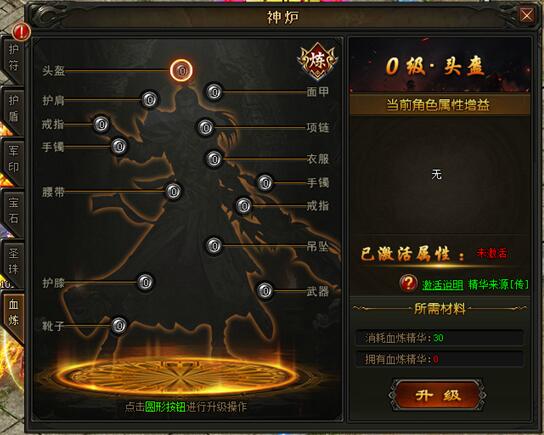Click the 升级 upgrade button
The image size is (544, 435).
(x=437, y=395)
